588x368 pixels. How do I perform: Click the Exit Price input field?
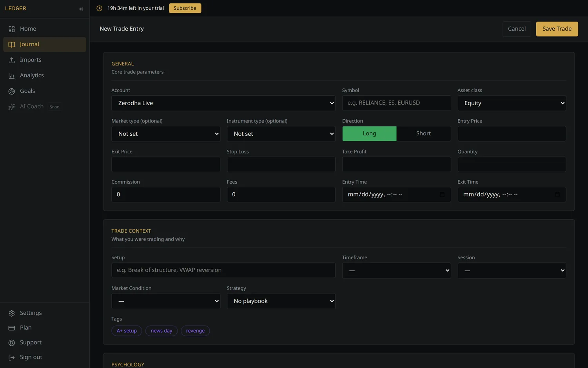(166, 164)
